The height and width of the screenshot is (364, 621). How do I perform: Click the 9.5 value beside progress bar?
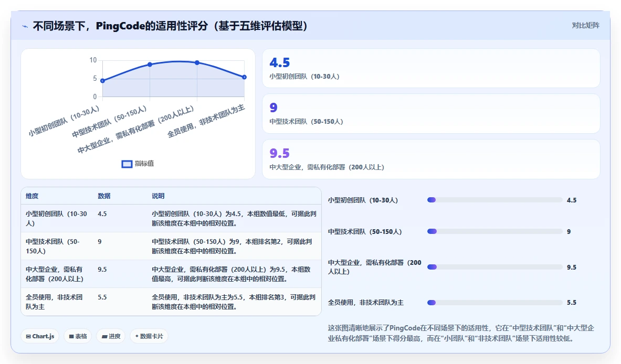[572, 267]
